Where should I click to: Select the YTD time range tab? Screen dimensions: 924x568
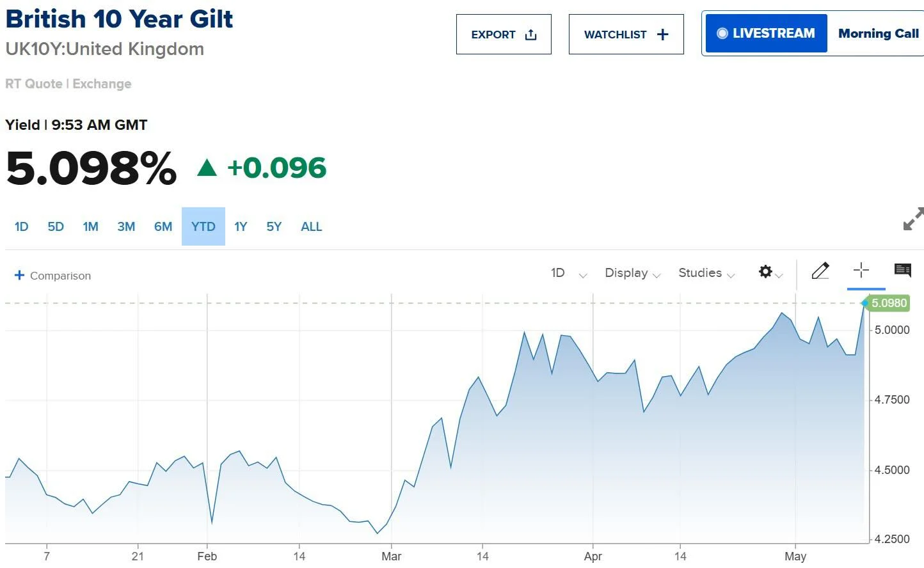tap(203, 226)
